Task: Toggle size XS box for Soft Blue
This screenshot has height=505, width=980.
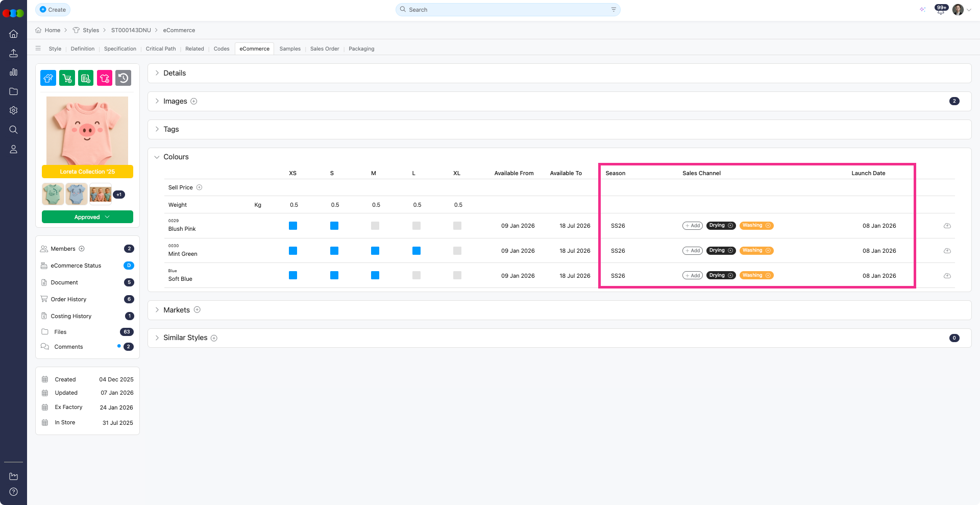Action: tap(293, 276)
